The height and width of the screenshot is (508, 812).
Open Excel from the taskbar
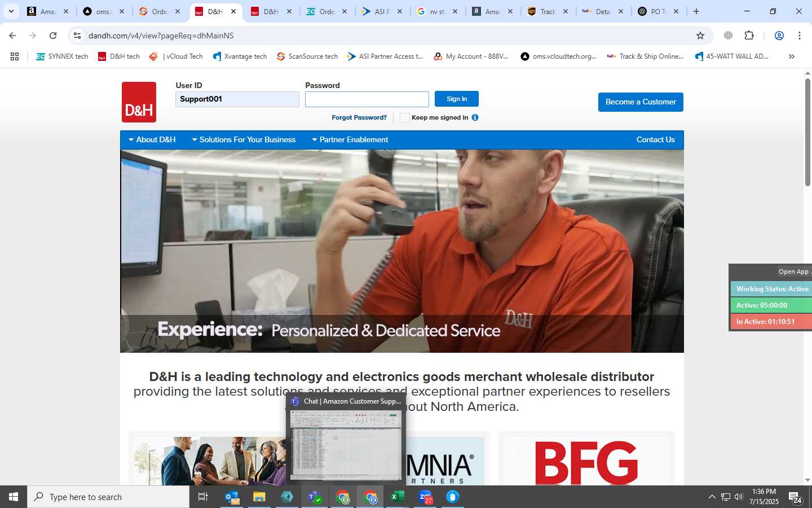click(398, 497)
